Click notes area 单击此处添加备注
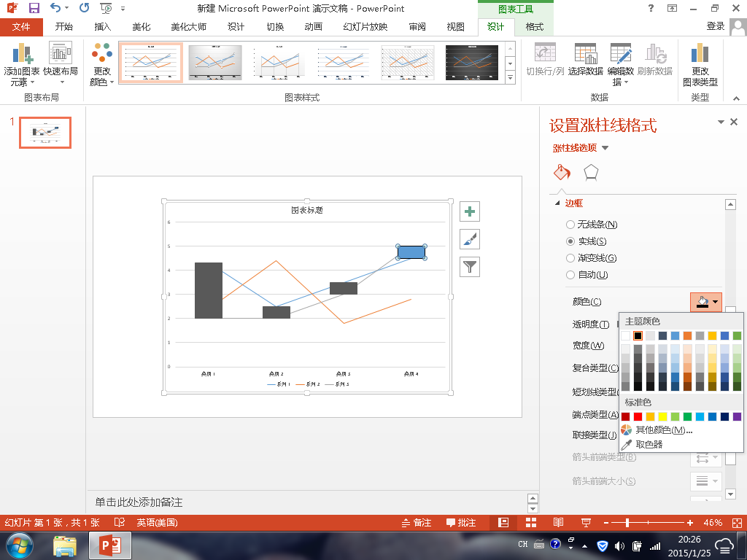 click(139, 502)
